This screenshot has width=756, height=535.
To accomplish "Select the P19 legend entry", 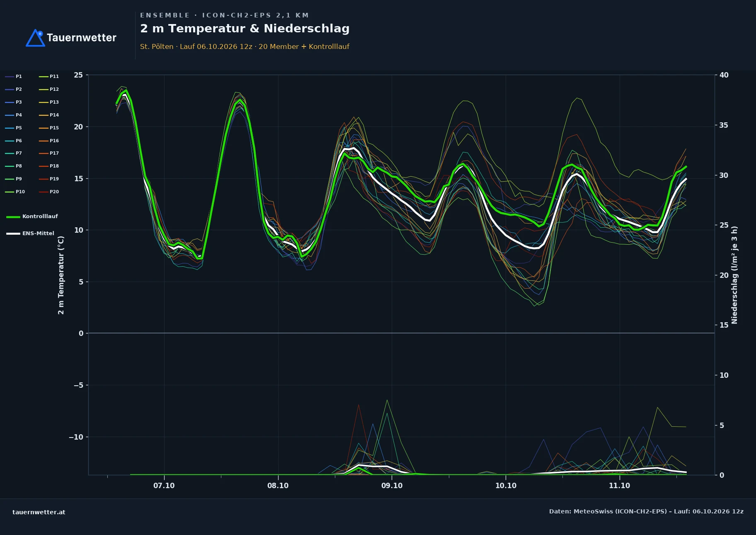I will (49, 179).
